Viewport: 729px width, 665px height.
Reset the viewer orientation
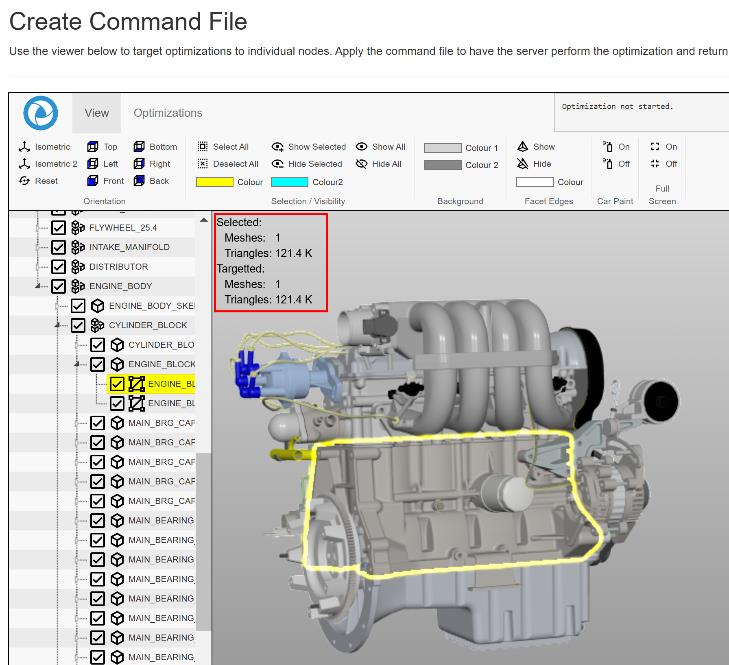39,181
